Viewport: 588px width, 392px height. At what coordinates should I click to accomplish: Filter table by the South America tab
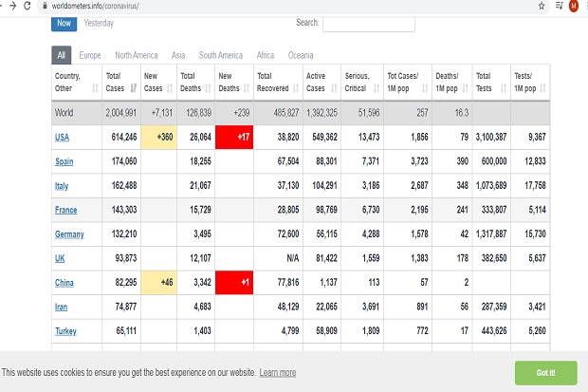point(221,55)
